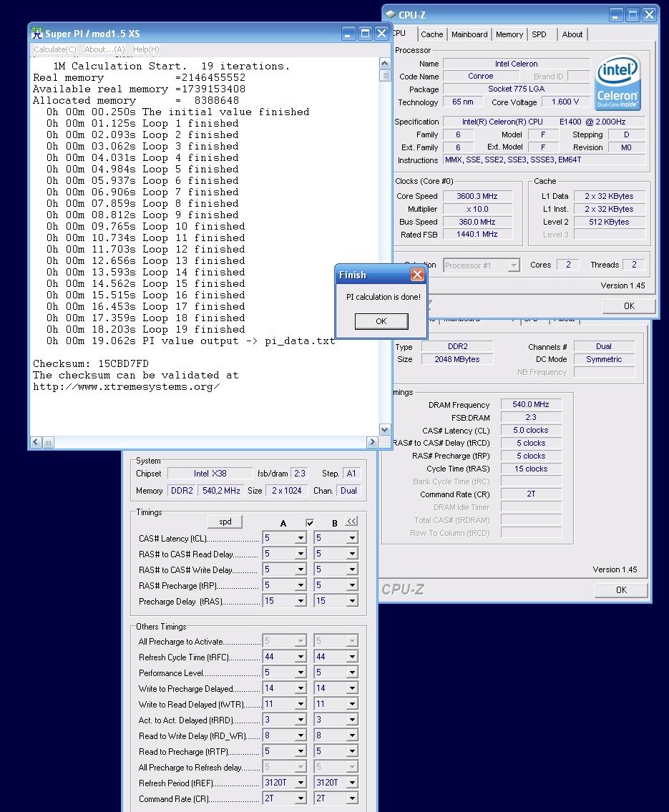
Task: Open CAS# Latency (tCL) column A dropdown
Action: [x=301, y=538]
